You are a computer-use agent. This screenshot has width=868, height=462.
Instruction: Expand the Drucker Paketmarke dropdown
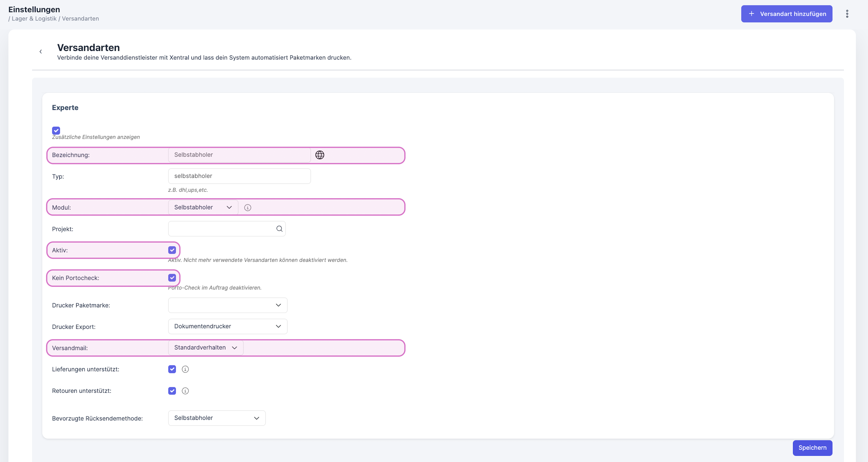pyautogui.click(x=227, y=305)
